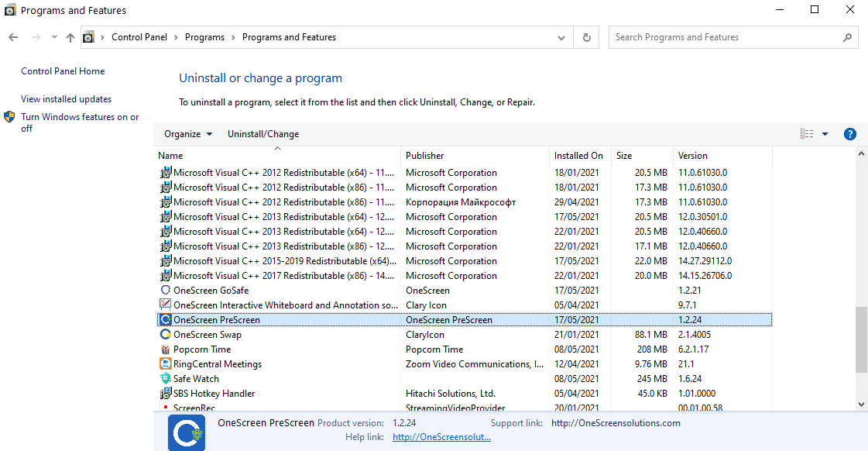
Task: Select OneScreen Swap entry
Action: [465, 335]
